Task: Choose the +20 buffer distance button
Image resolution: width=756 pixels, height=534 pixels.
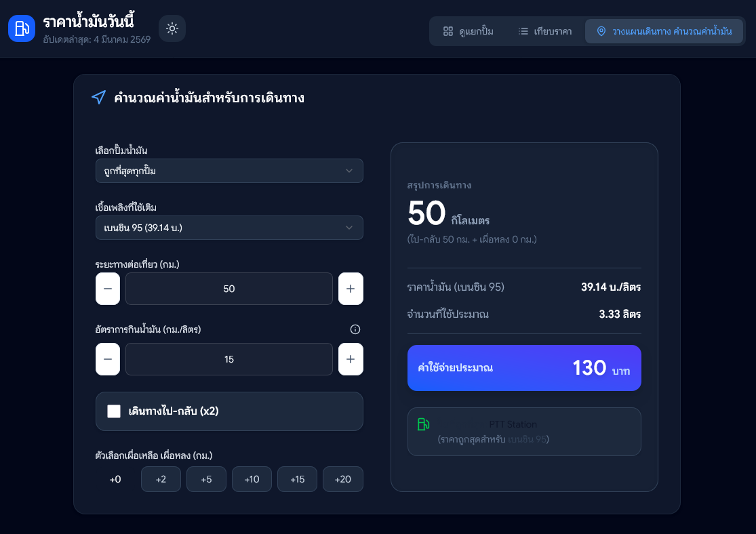Action: click(x=342, y=479)
